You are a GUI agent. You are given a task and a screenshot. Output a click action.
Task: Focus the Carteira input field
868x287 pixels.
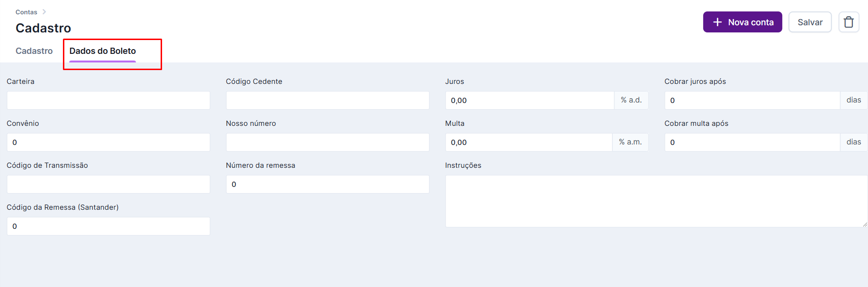(108, 101)
